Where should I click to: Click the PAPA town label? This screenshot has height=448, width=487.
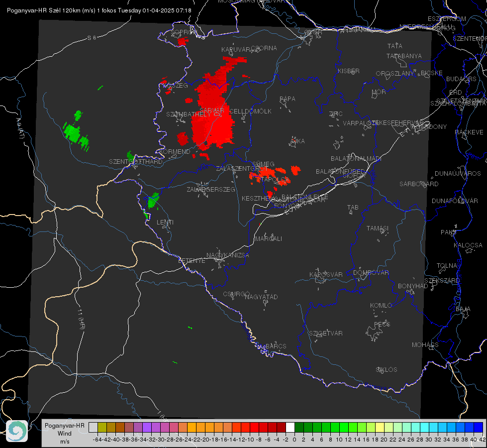point(288,99)
